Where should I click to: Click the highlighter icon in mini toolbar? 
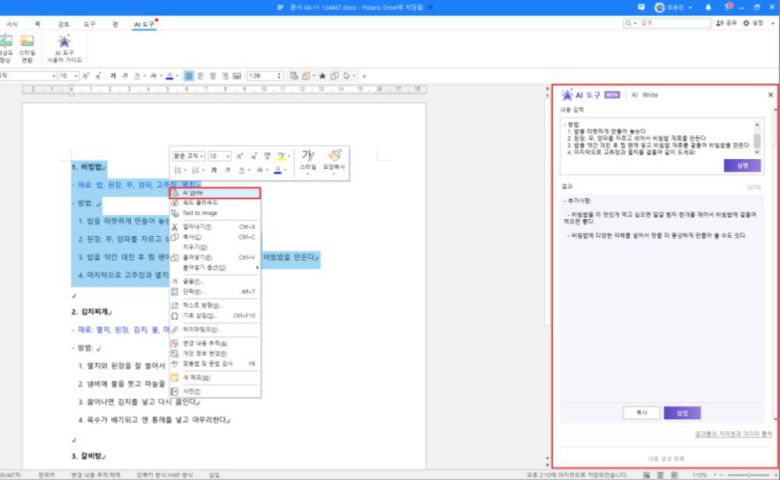tap(281, 156)
